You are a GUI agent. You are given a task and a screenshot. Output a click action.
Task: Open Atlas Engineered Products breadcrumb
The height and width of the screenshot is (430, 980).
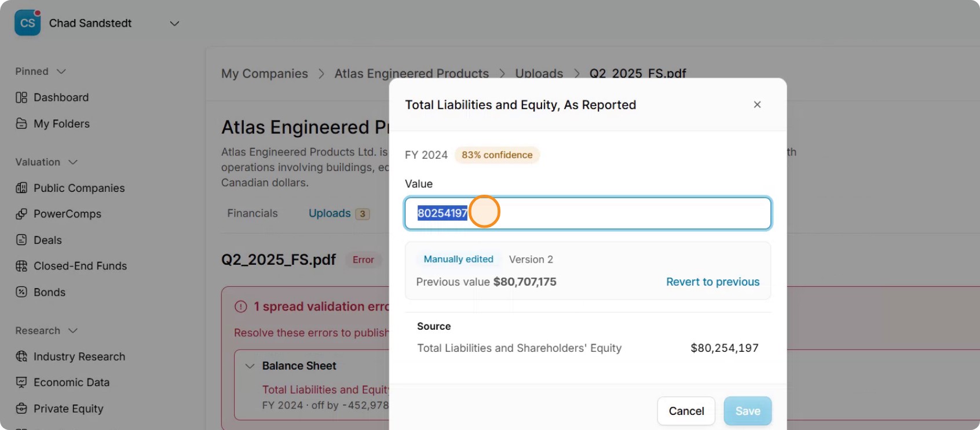coord(412,74)
